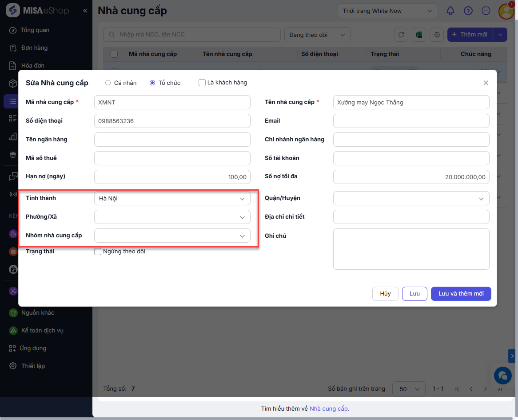
Task: Open the purple cash register channel icon
Action: [x=13, y=234]
